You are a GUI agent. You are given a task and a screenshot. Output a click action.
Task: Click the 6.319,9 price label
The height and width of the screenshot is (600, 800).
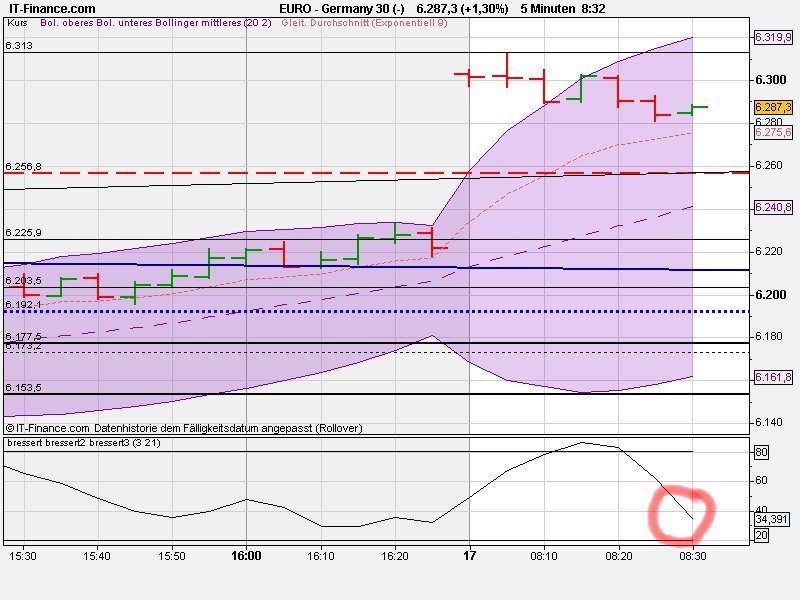tap(771, 39)
